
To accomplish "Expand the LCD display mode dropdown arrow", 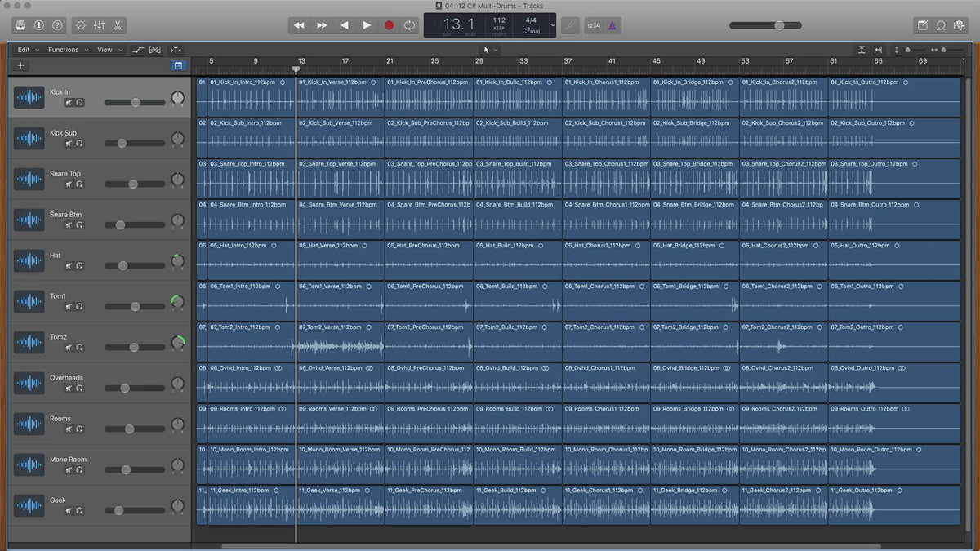I will pyautogui.click(x=553, y=25).
